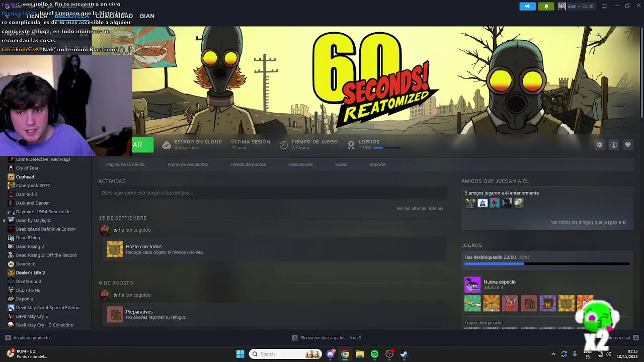The width and height of the screenshot is (644, 362).
Task: Click the red padlock chain achievement icon
Action: pyautogui.click(x=510, y=303)
